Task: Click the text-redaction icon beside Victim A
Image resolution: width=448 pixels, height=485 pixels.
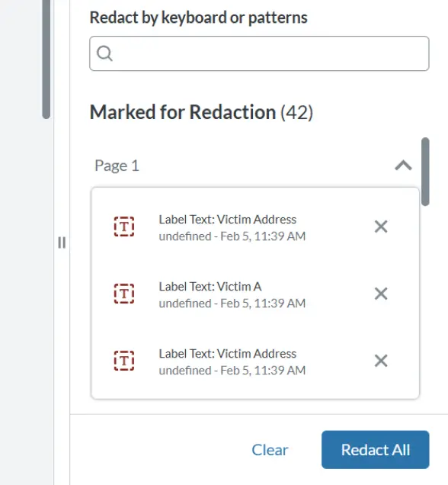Action: (x=124, y=294)
